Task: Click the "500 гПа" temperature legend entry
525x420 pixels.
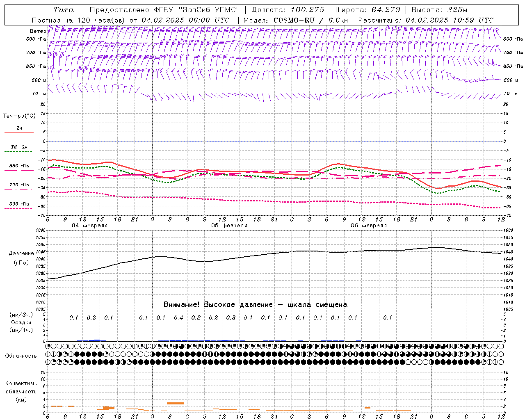Action: [19, 203]
